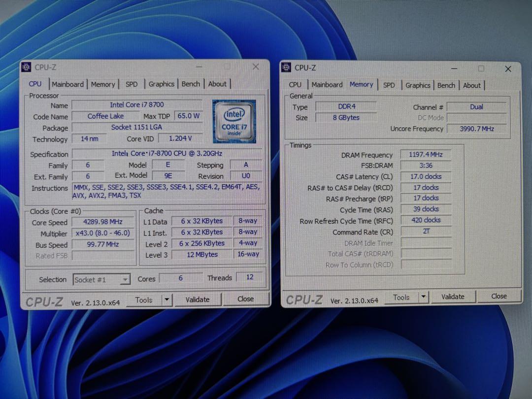Click Multiplier value 'x43.0 (8.0 - 46.0)'
Screen dimensions: 532x399
click(x=103, y=233)
